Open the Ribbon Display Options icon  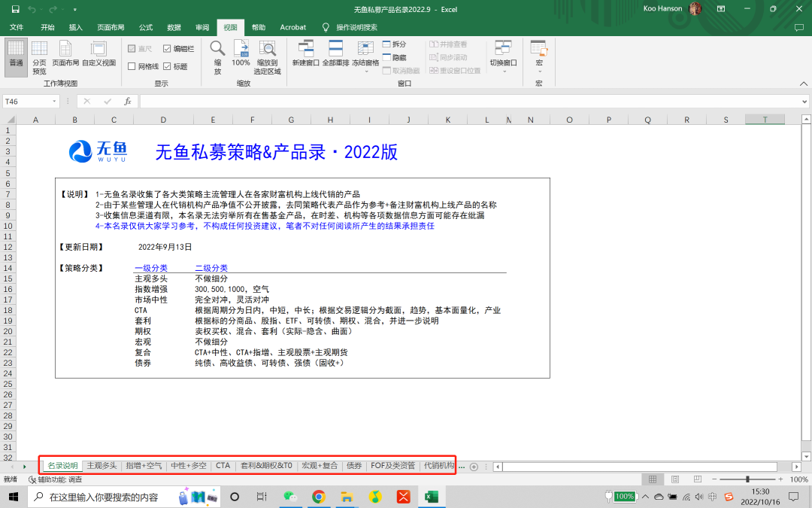[x=721, y=9]
